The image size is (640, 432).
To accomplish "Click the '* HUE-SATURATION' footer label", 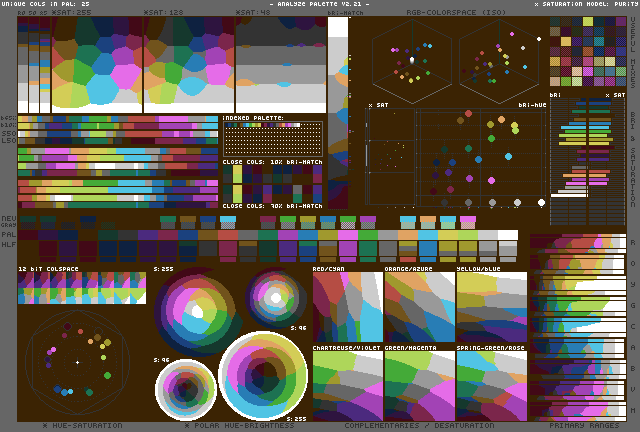I will [82, 425].
